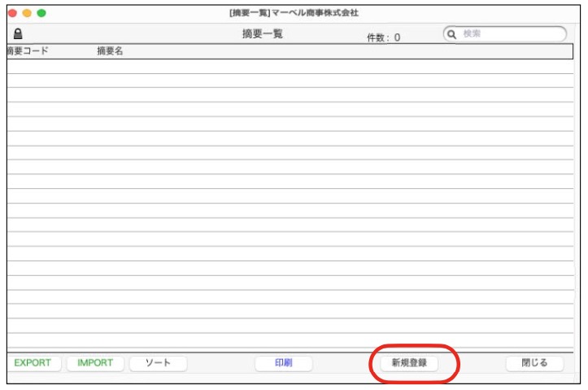The width and height of the screenshot is (588, 390).
Task: Click the 件数: 0 count label
Action: coord(383,37)
